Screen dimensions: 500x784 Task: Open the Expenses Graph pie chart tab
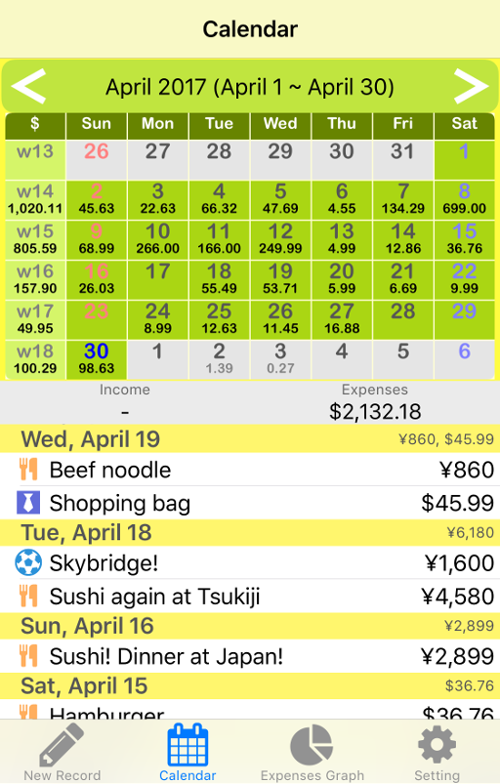click(312, 752)
